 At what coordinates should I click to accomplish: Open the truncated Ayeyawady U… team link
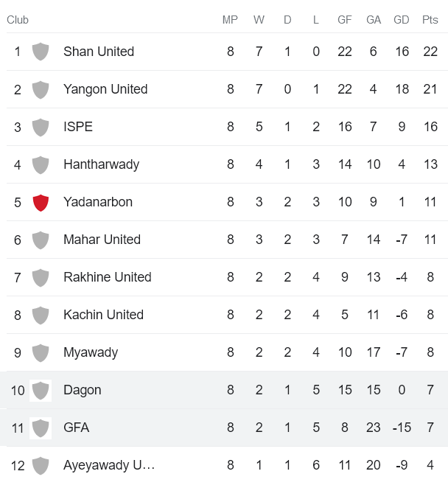pyautogui.click(x=109, y=465)
